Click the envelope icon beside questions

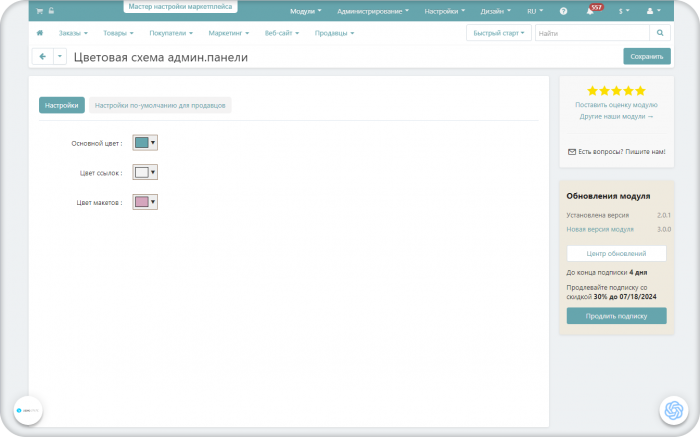(x=571, y=152)
